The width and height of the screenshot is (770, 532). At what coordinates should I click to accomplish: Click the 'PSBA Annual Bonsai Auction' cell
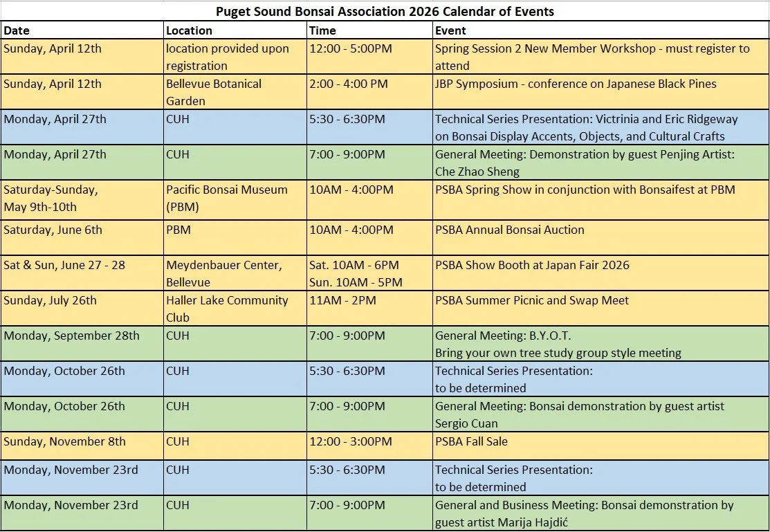point(601,238)
